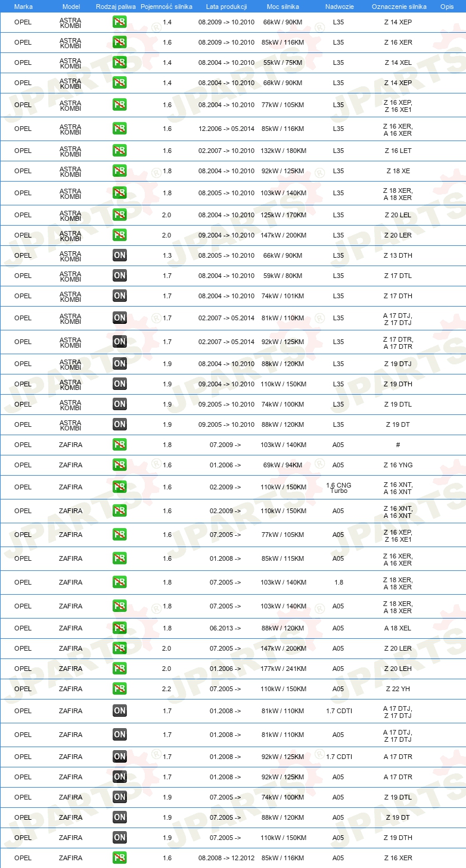Click the Moc silnika column header
Viewport: 466px width, 868px height.
click(283, 7)
